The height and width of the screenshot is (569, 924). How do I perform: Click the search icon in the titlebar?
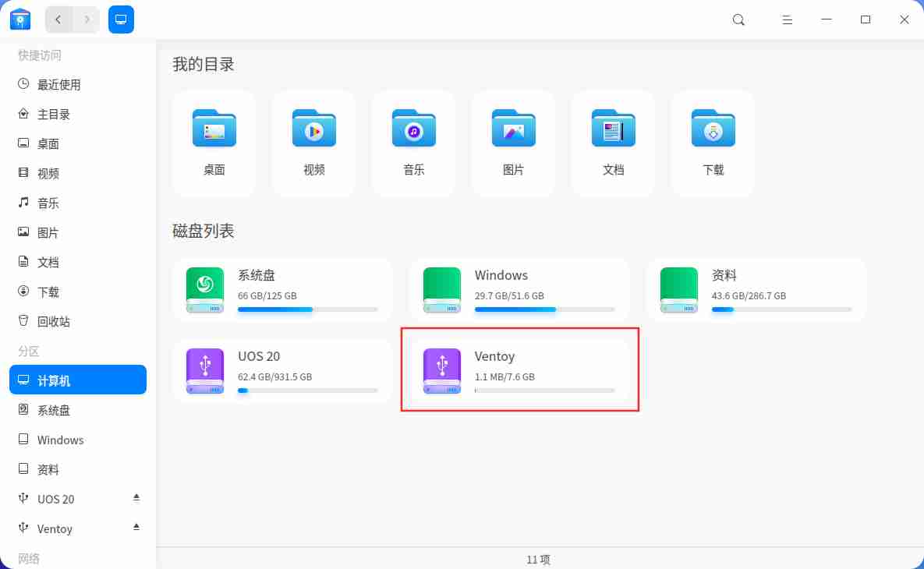[738, 19]
